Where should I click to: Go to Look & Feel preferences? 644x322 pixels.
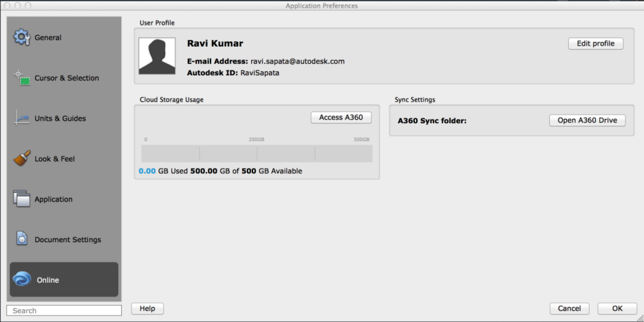(x=64, y=158)
